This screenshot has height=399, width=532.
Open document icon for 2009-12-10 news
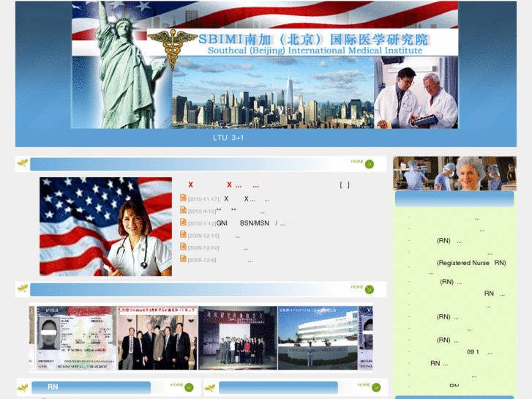click(x=183, y=247)
